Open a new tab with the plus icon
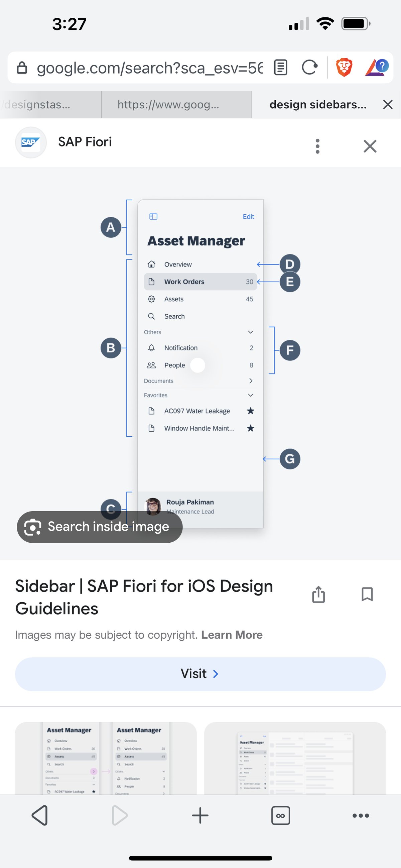Screen dimensions: 401x868 200,816
